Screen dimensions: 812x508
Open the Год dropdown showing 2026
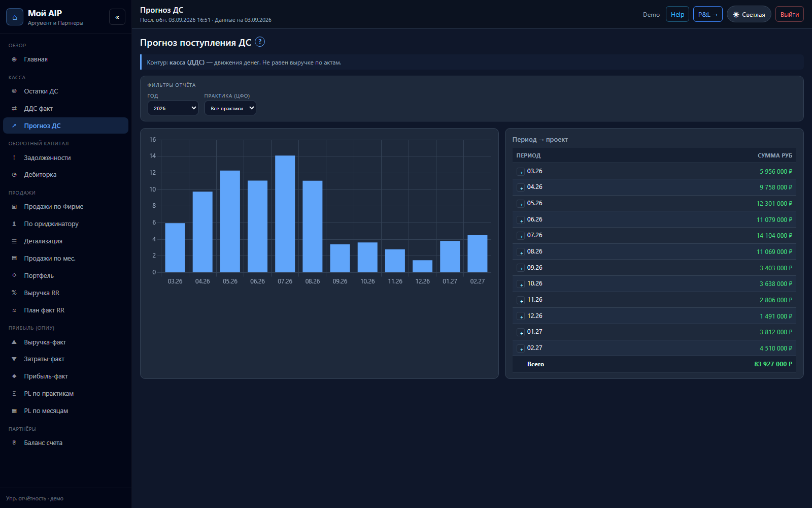[173, 108]
